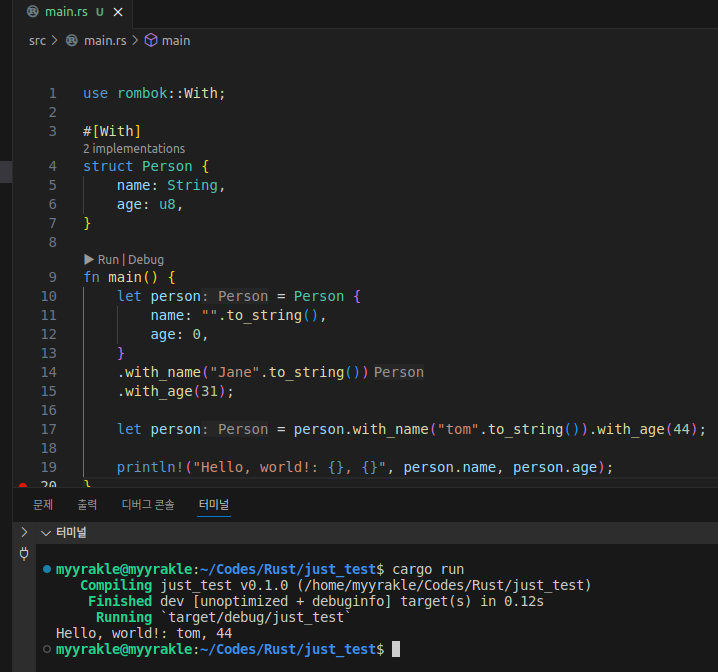Click the Rust file icon on main.rs tab
The width and height of the screenshot is (718, 672).
coord(33,12)
